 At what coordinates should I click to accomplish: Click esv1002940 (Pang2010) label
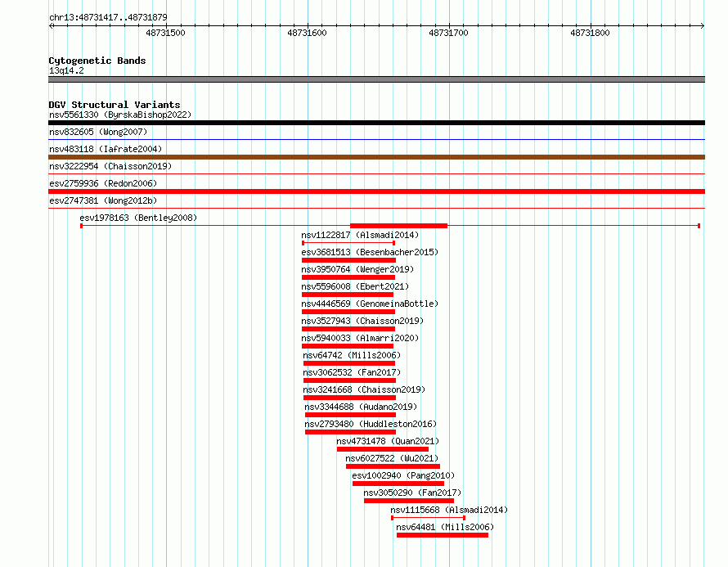pyautogui.click(x=403, y=475)
